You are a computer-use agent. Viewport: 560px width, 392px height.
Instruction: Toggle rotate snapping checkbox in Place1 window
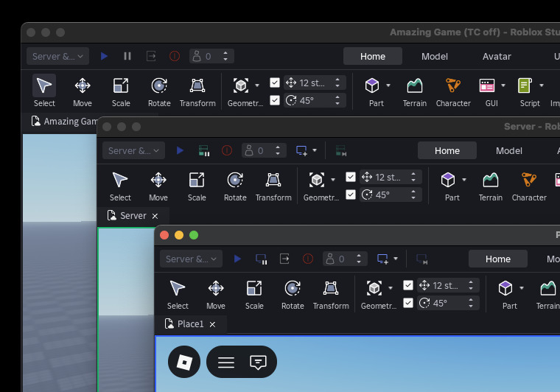coord(408,303)
